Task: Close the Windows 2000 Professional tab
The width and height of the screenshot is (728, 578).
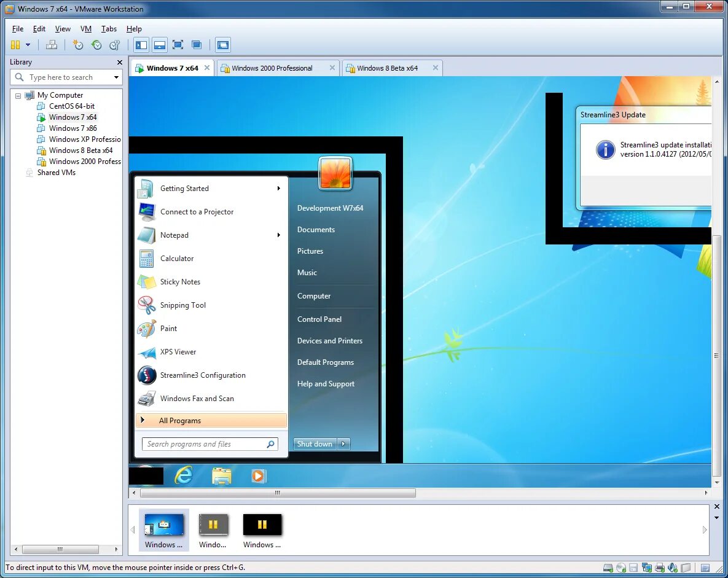Action: click(332, 68)
